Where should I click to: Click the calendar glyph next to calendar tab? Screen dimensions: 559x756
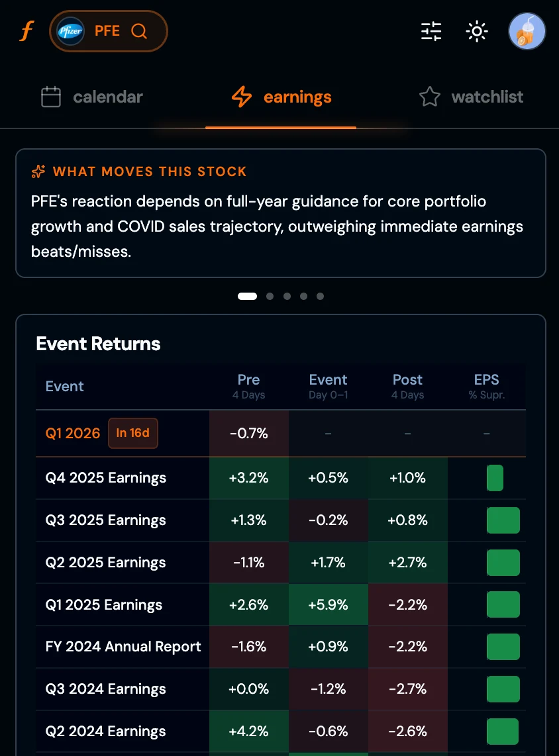click(x=51, y=97)
